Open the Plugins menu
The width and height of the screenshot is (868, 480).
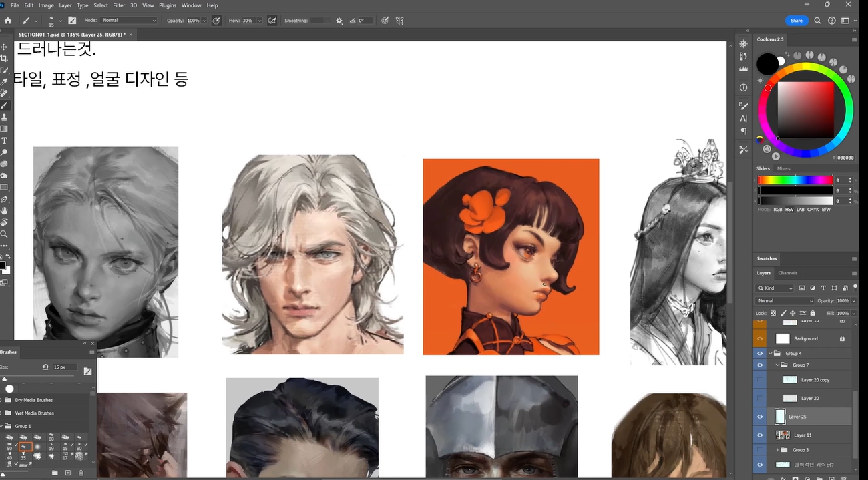coord(168,5)
